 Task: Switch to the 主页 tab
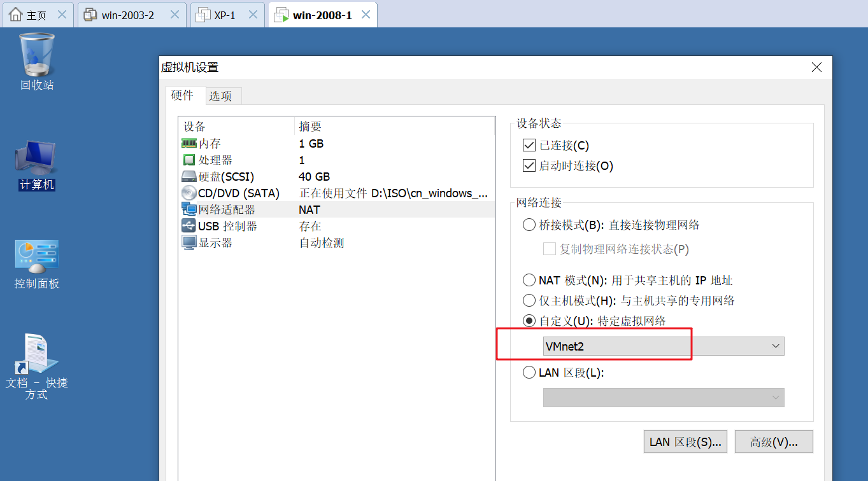pos(37,15)
